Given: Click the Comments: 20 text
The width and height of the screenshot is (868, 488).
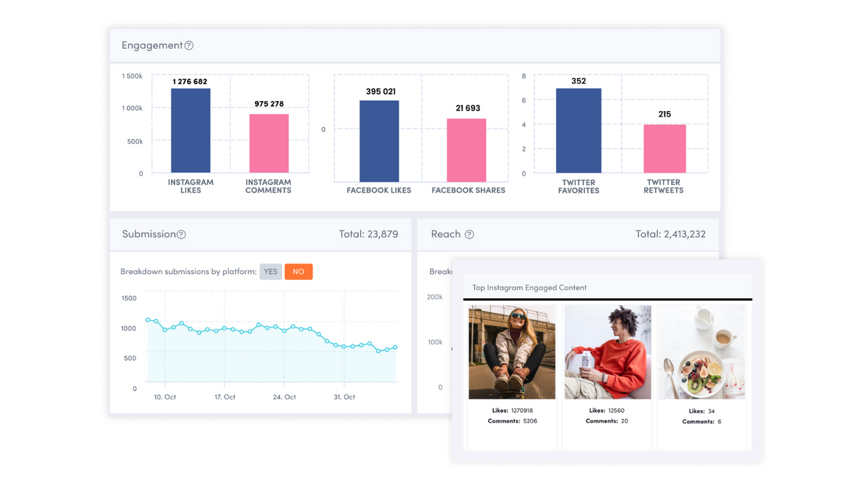Looking at the screenshot, I should (x=607, y=422).
